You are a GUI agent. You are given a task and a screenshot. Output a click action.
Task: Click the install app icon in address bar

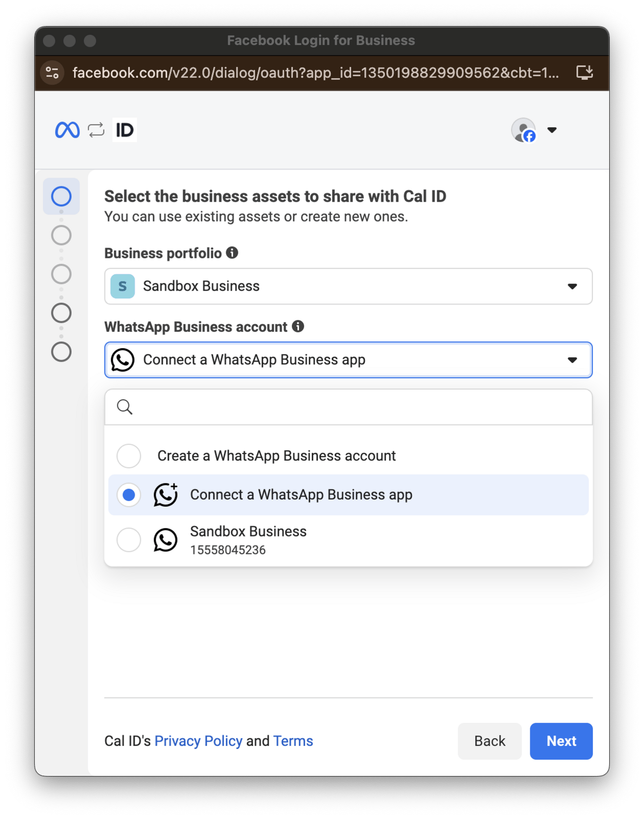coord(585,73)
